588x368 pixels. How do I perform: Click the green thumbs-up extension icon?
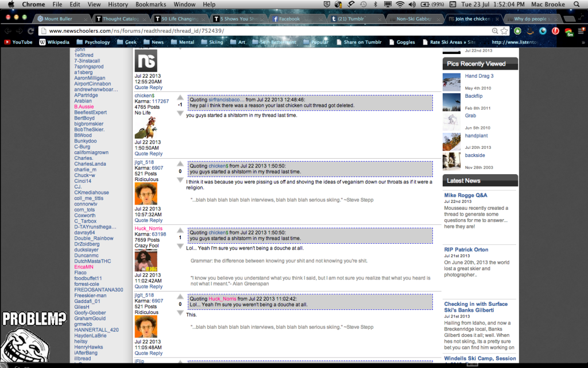pyautogui.click(x=517, y=30)
